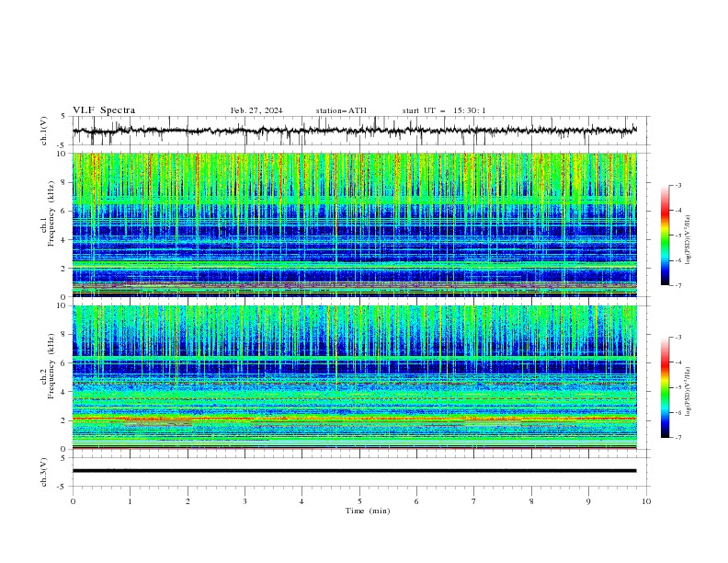The height and width of the screenshot is (563, 728).
Task: Click the "VLF Spectra" plot title
Action: [x=104, y=110]
